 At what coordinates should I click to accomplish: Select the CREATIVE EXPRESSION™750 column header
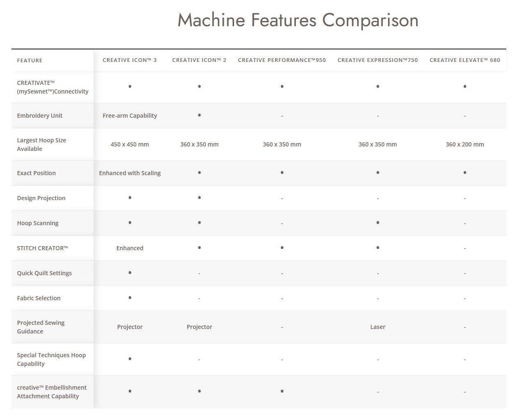click(x=378, y=60)
